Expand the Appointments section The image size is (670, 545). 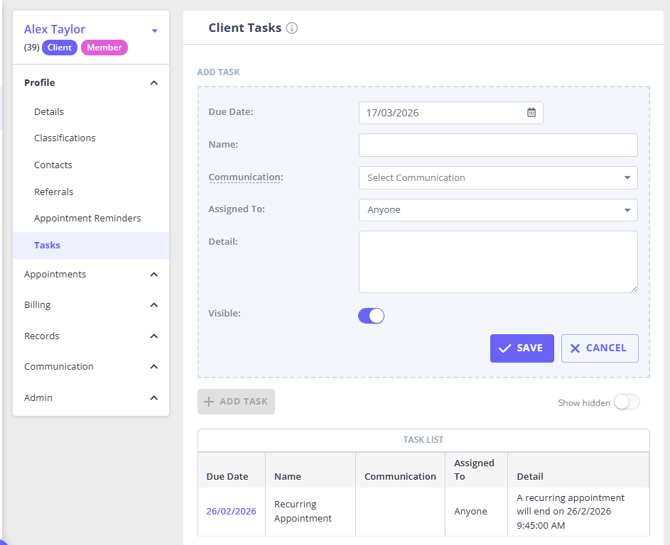[153, 275]
